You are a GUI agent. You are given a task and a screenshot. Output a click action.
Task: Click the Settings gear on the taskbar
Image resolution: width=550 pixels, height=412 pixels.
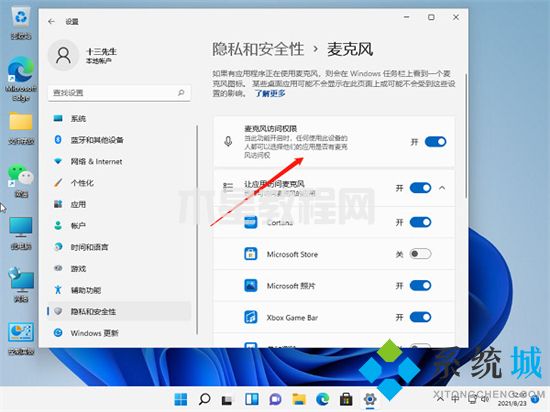[370, 399]
